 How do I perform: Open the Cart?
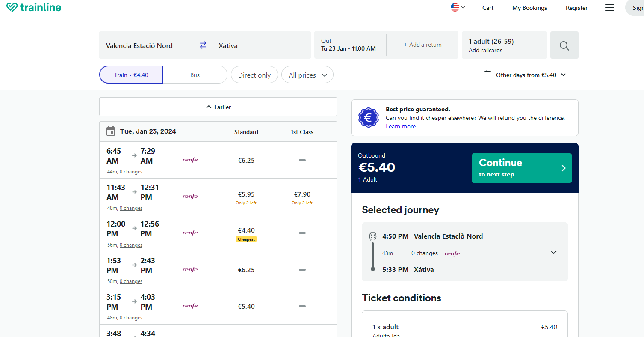(487, 7)
